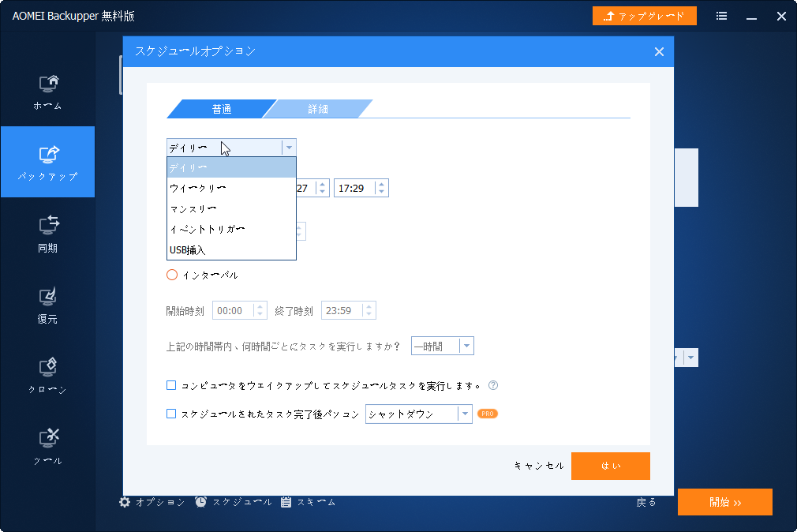
Task: Choose イベントトリガー from the dropdown list
Action: tap(231, 230)
